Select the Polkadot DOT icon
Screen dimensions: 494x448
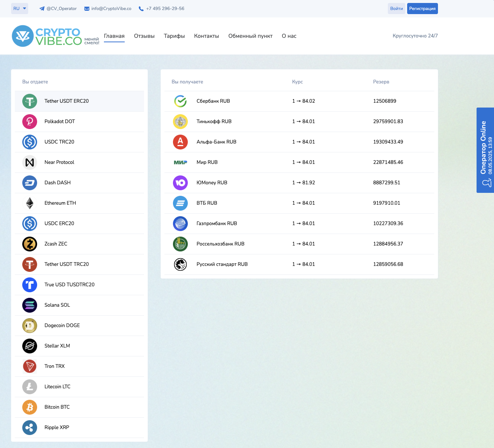pos(30,122)
